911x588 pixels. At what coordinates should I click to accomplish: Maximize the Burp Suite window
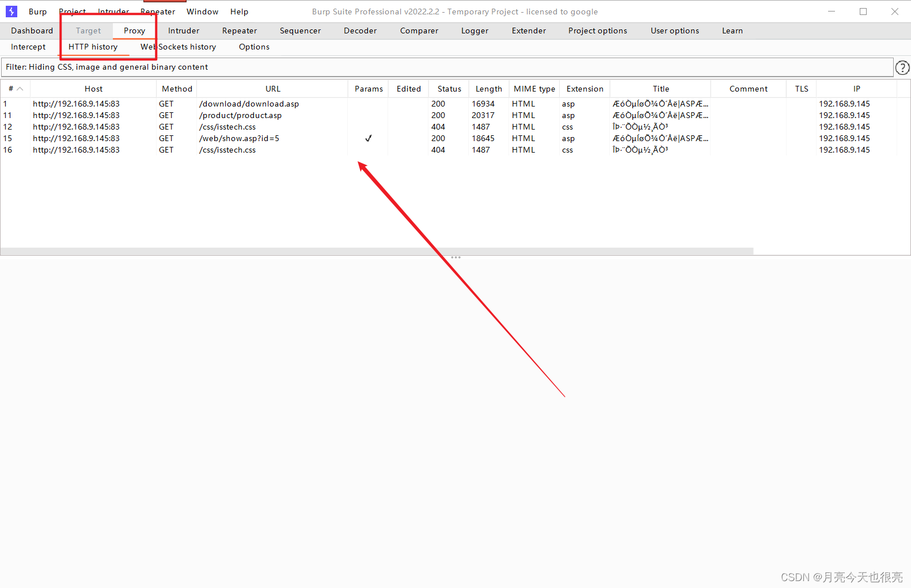tap(863, 12)
